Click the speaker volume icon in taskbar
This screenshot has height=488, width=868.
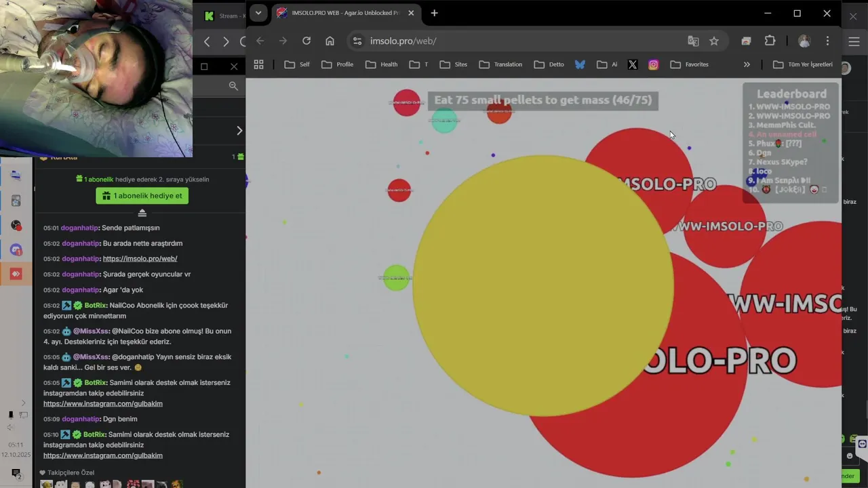tap(10, 427)
